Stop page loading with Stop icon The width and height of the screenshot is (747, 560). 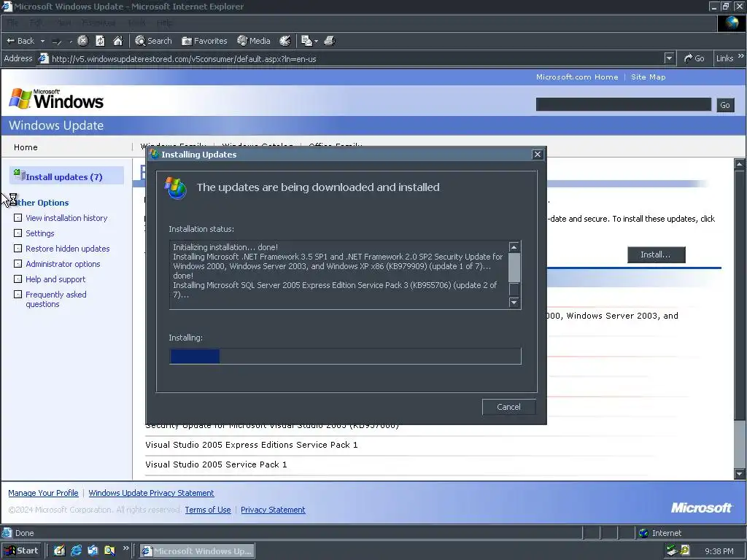[x=83, y=41]
